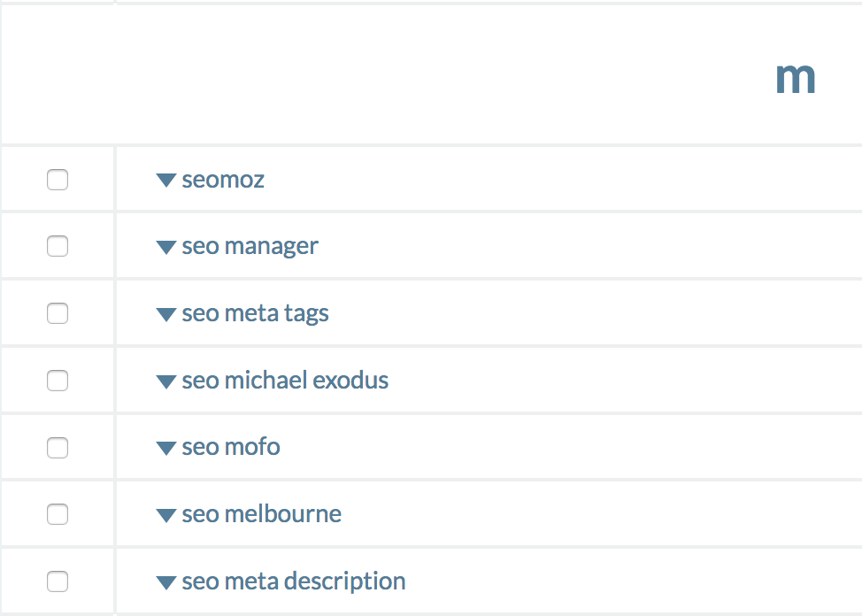862x616 pixels.
Task: Expand the triangle next to seomoz
Action: (166, 181)
